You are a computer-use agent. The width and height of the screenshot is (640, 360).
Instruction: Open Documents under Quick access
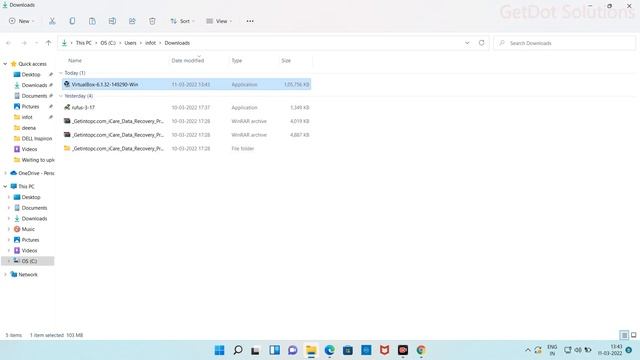34,96
